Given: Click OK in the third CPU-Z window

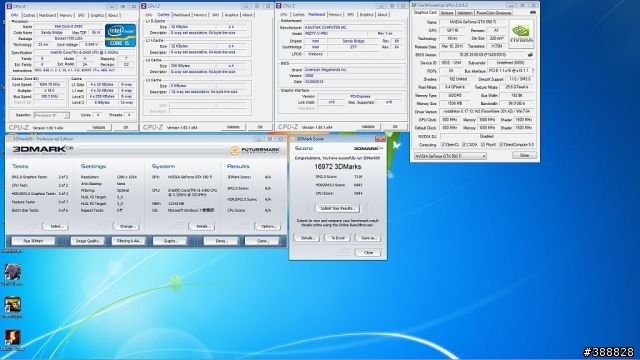Looking at the screenshot, I should point(395,127).
